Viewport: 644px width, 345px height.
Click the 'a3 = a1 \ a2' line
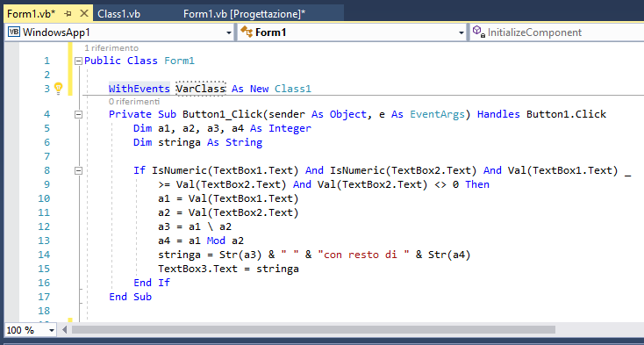pos(195,226)
